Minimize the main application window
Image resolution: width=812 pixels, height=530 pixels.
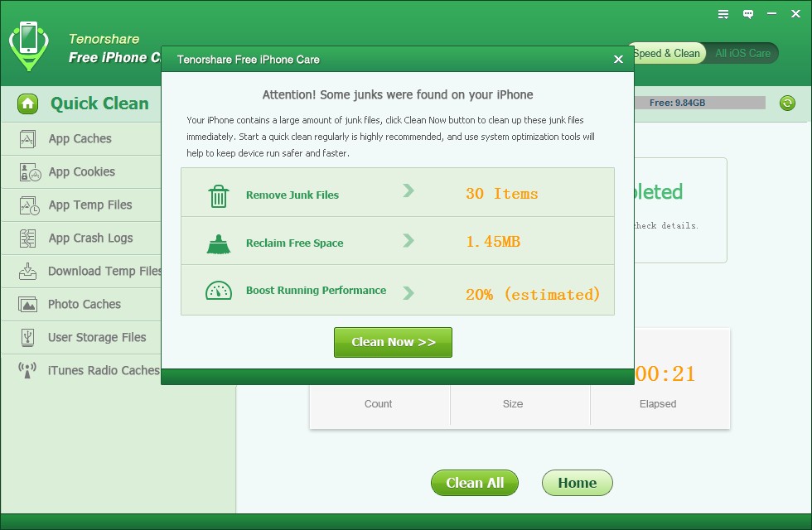coord(771,13)
